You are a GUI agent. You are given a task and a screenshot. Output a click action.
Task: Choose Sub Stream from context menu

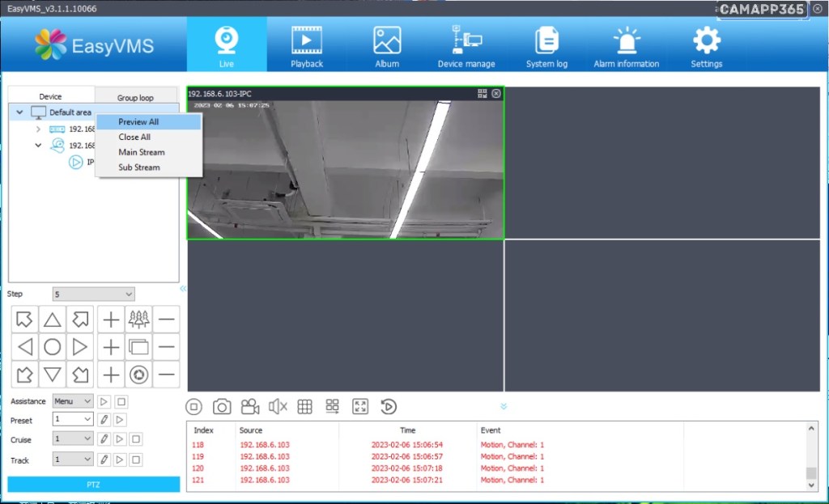[139, 167]
